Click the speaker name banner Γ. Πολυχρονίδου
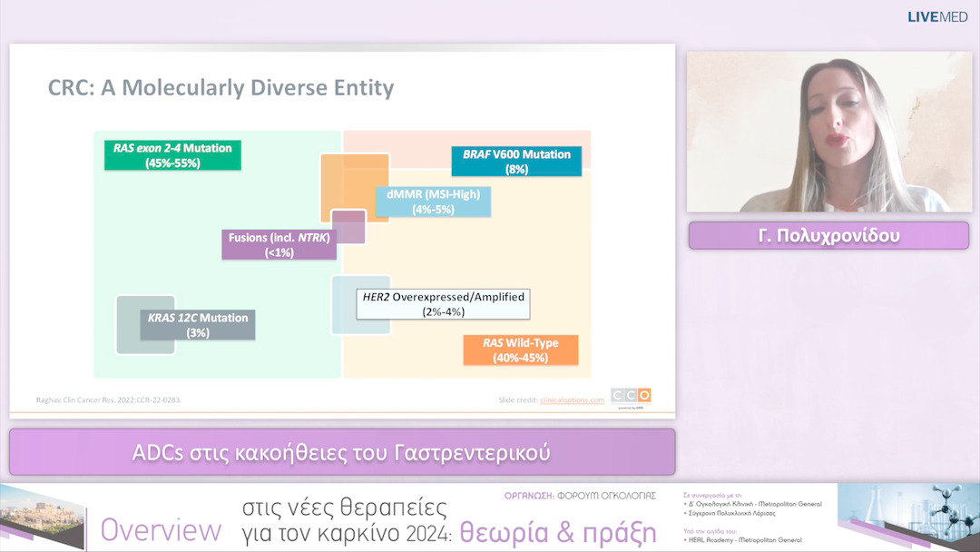The width and height of the screenshot is (980, 552). point(828,236)
